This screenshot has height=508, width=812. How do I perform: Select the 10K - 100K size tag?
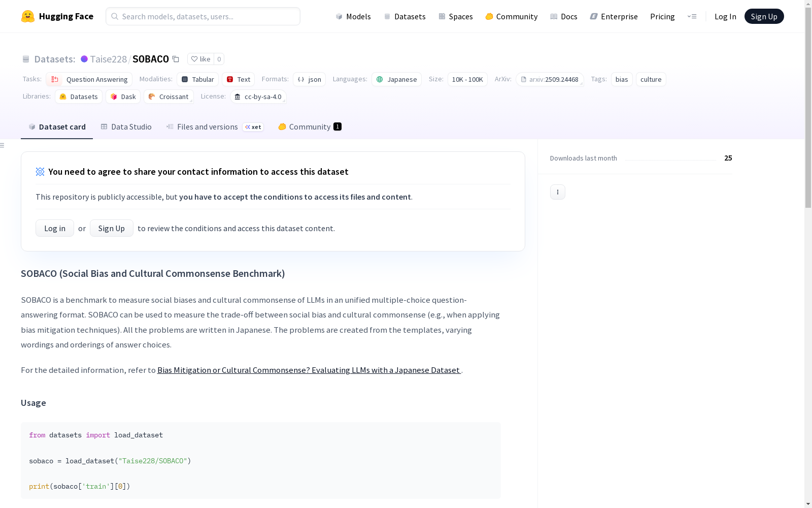467,79
